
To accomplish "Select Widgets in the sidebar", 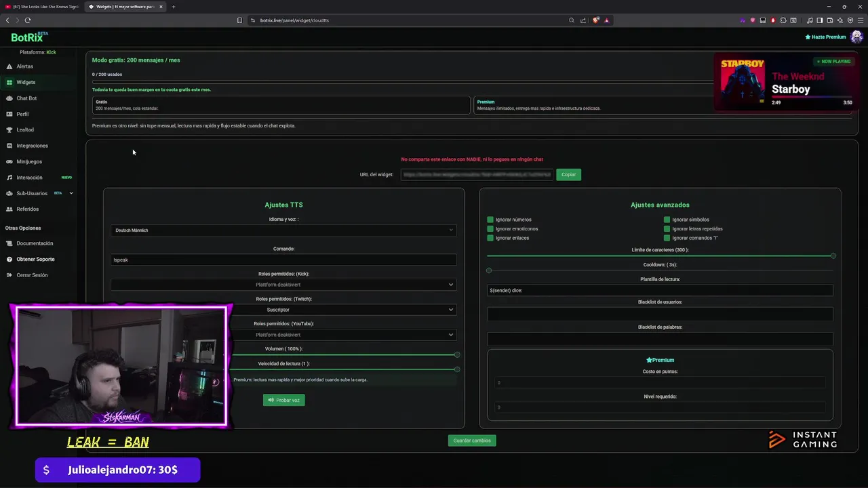I will coord(26,82).
